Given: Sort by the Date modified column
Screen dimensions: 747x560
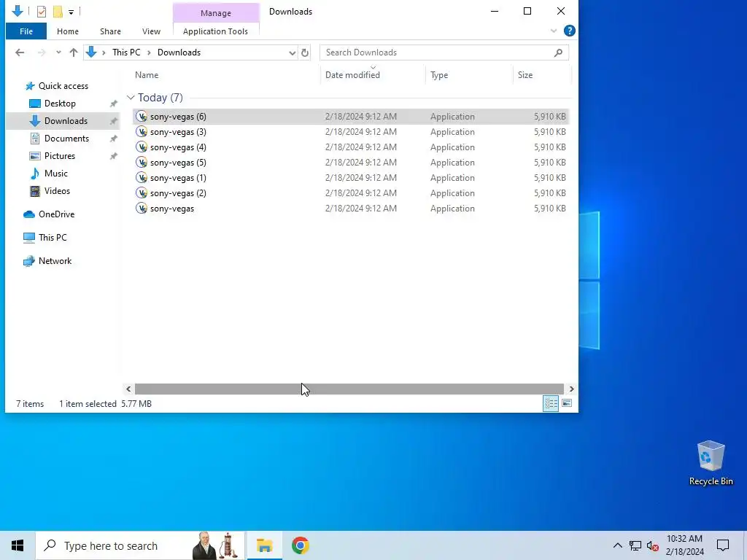Looking at the screenshot, I should click(x=352, y=75).
